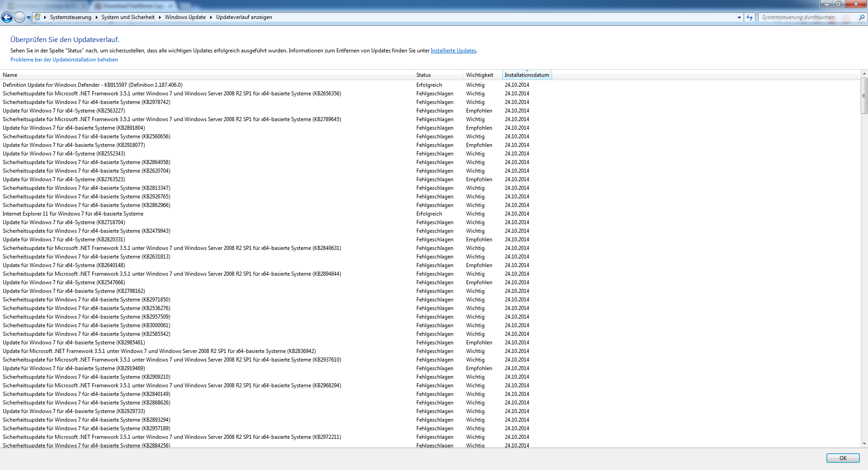Click the Forward navigation arrow
Viewport: 868px width, 470px height.
click(19, 18)
